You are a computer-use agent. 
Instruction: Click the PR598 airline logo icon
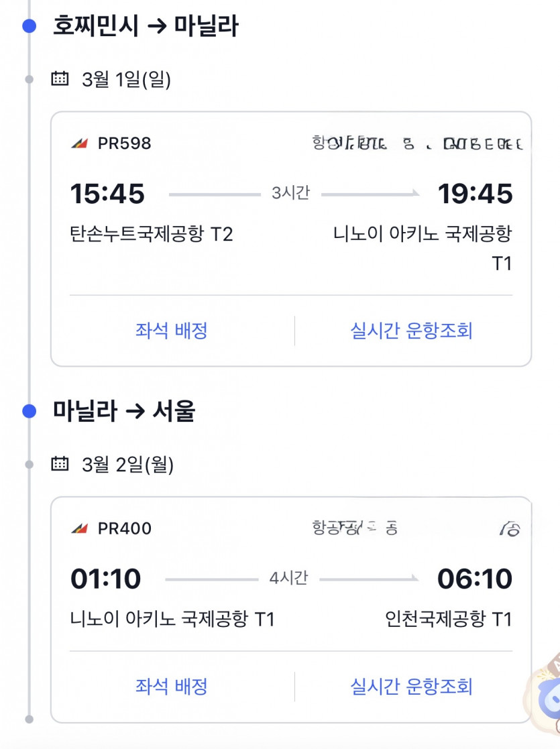click(x=79, y=143)
